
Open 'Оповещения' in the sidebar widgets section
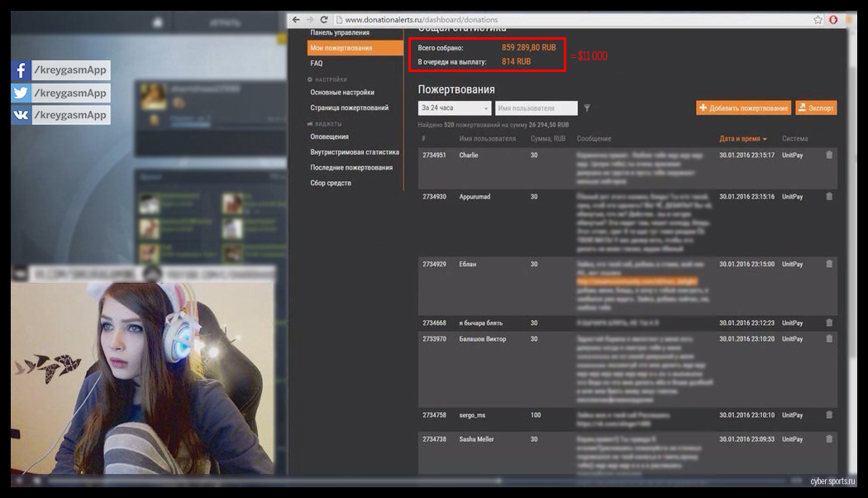[x=329, y=136]
